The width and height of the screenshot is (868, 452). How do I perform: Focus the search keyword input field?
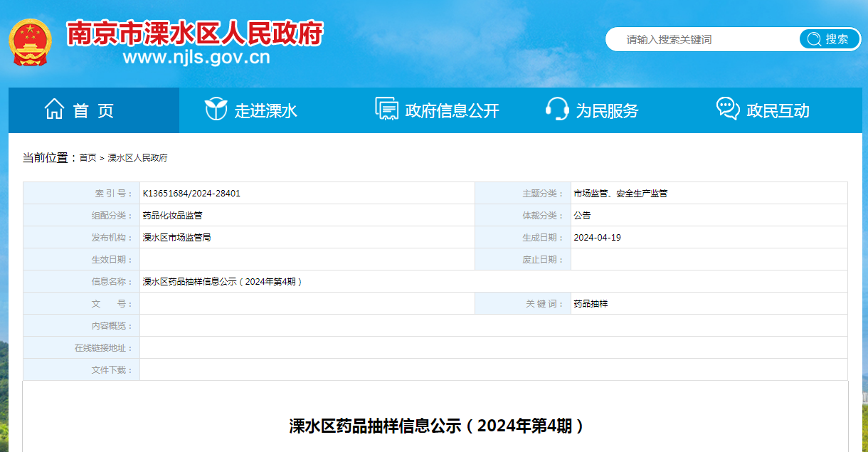click(x=704, y=40)
